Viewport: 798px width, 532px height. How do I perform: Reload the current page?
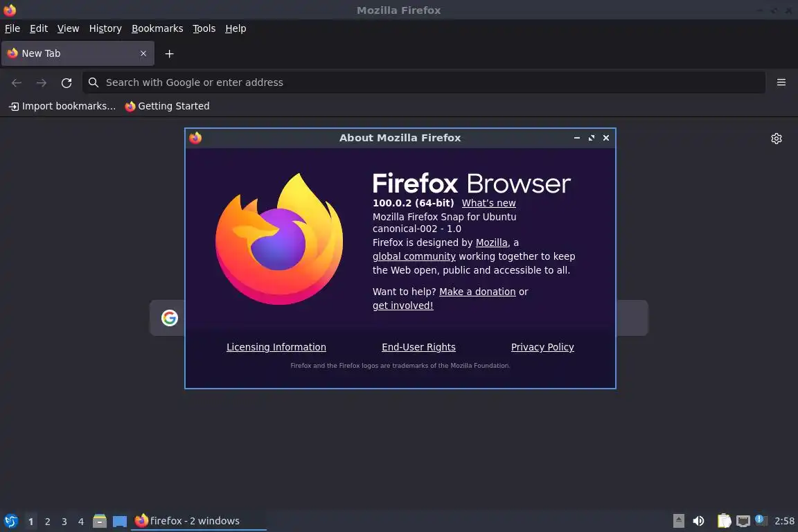[66, 82]
